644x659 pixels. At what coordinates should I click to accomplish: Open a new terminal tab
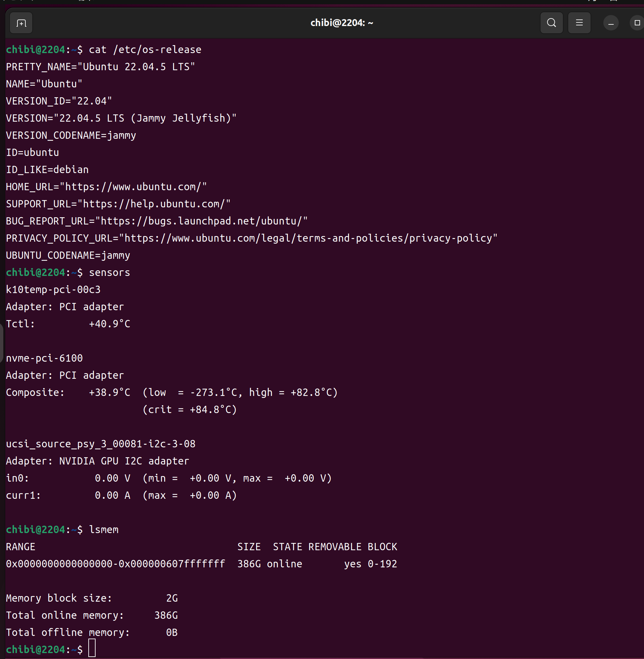[x=21, y=23]
